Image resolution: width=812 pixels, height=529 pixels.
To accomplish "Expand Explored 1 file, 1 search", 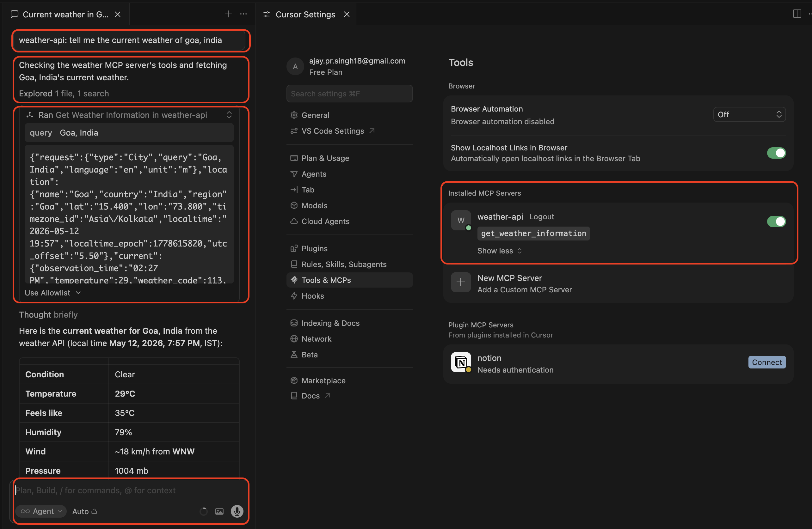I will click(x=64, y=94).
